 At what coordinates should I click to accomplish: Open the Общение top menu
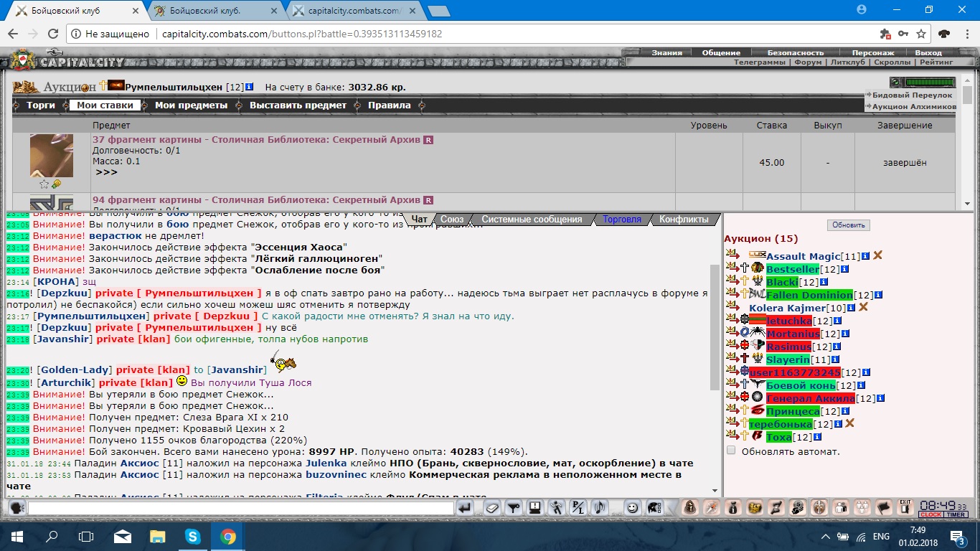tap(721, 53)
